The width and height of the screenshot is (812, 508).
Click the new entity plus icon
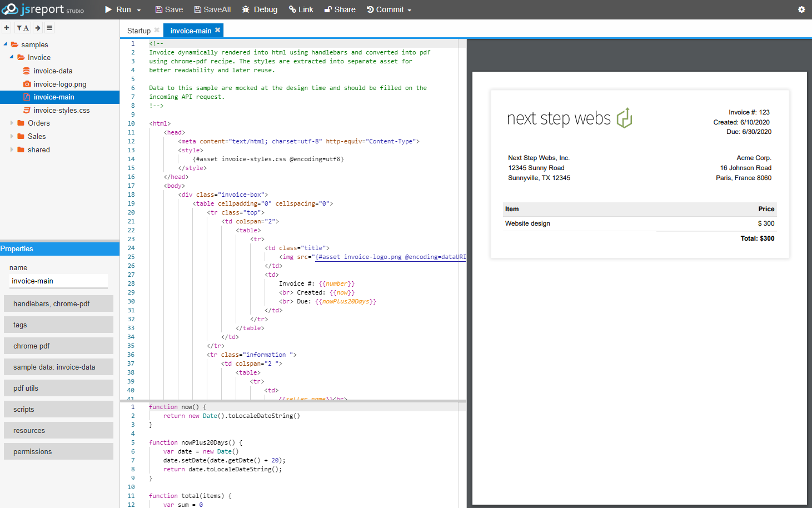[6, 27]
